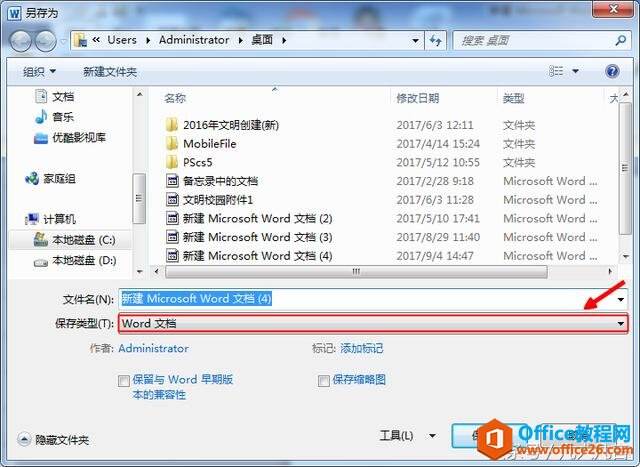Click the file list scroll-right arrow
Image resolution: width=640 pixels, height=467 pixels.
point(610,271)
